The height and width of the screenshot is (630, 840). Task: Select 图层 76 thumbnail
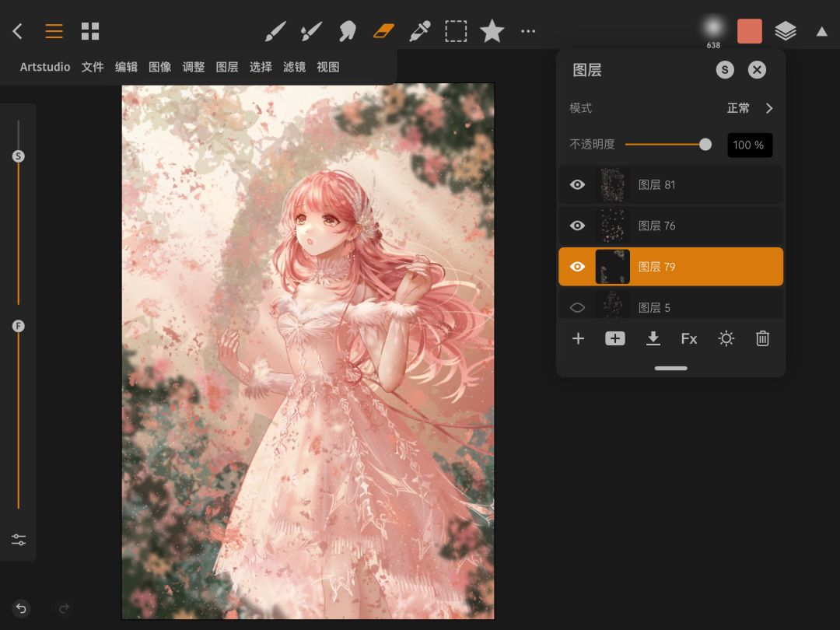(612, 226)
